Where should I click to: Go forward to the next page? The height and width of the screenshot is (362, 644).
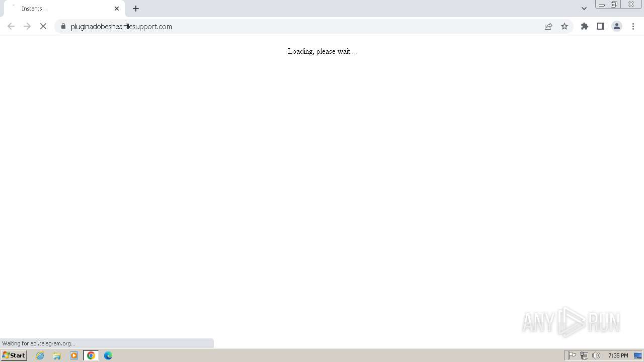point(27,26)
